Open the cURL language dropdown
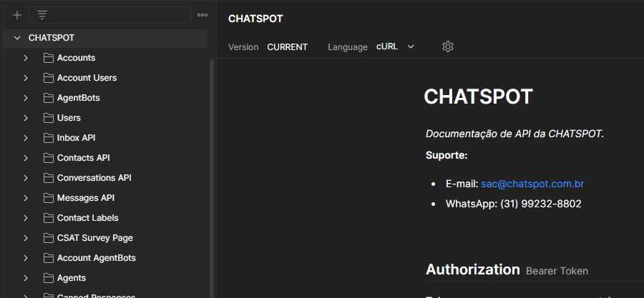The width and height of the screenshot is (644, 298). click(395, 46)
